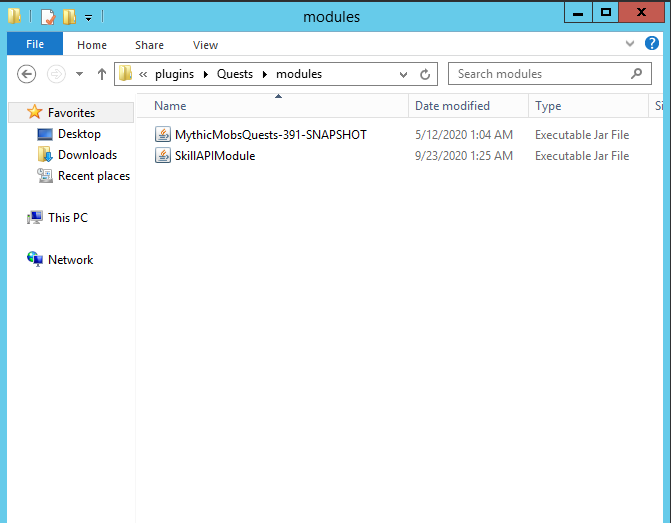Open Help with the question mark icon
Viewport: 671px width, 523px height.
click(652, 44)
